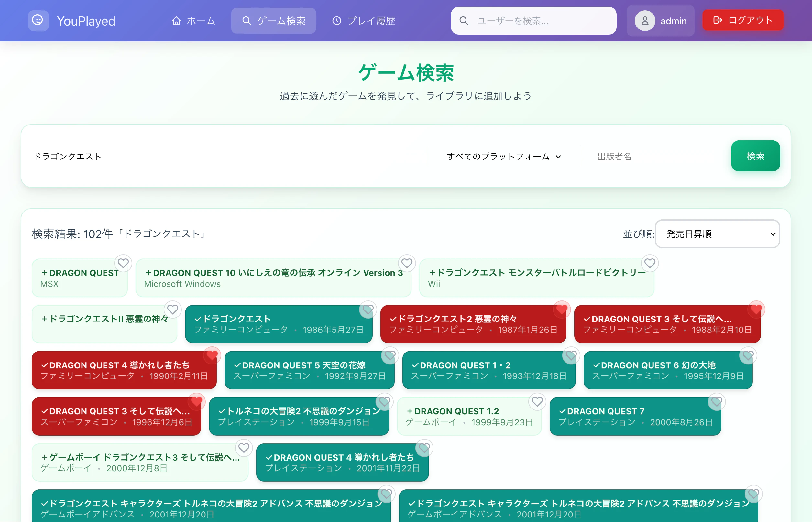Select DRAGON QUEST 4 導かれし者たち ファミリーコンピュータ card
Screen dimensions: 812x522
click(x=124, y=370)
